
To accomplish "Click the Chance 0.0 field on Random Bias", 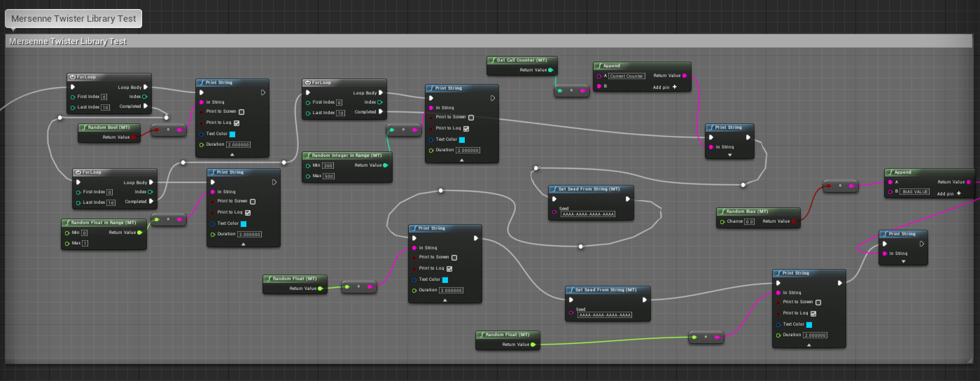I will (x=749, y=222).
